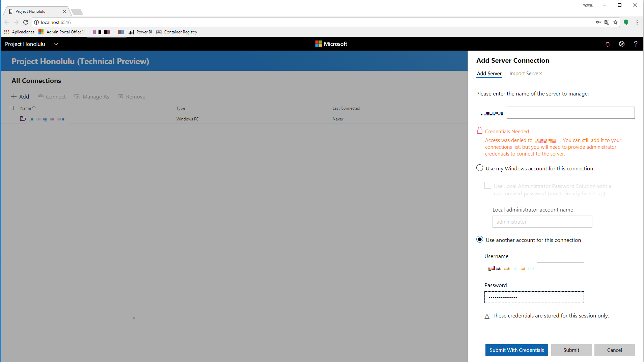Image resolution: width=644 pixels, height=362 pixels.
Task: Click the browser back arrow
Action: coord(7,22)
